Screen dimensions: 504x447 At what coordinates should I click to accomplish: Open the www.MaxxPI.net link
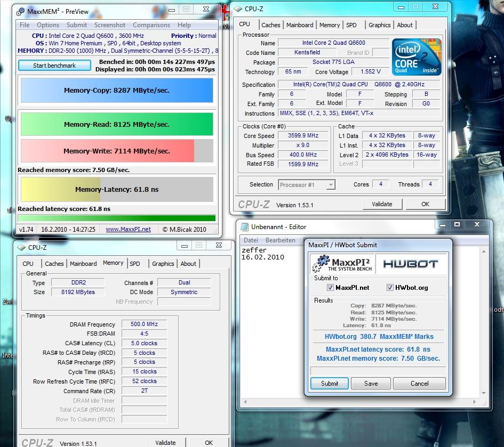(128, 229)
